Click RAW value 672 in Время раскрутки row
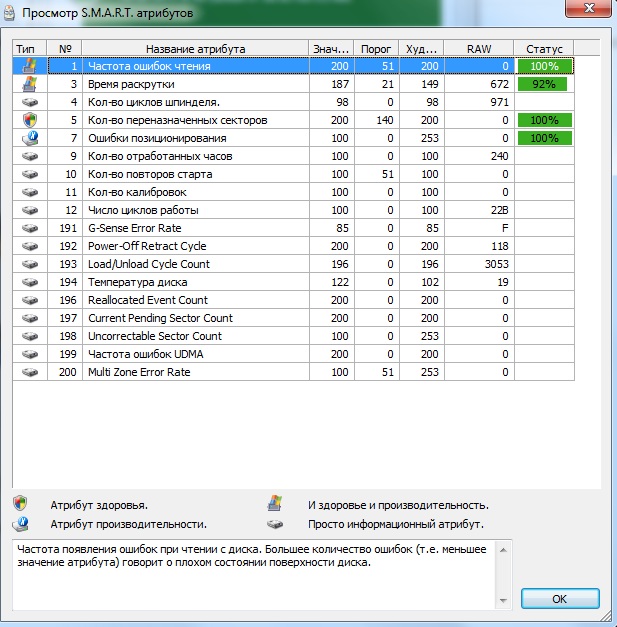Image resolution: width=617 pixels, height=627 pixels. point(499,84)
